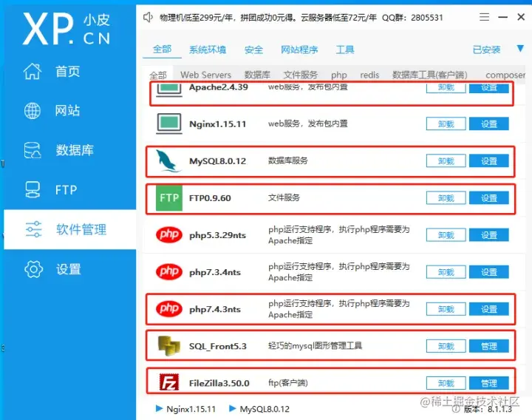Switch to the 安全 tab
532x420 pixels.
pyautogui.click(x=253, y=50)
